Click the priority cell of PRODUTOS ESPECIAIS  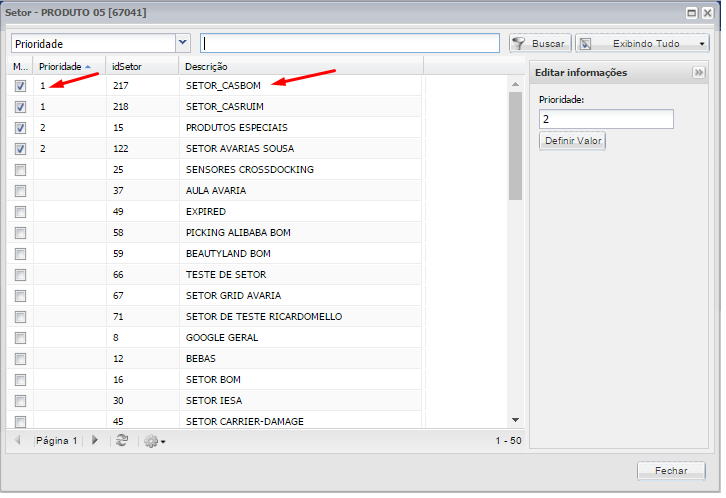click(x=69, y=128)
